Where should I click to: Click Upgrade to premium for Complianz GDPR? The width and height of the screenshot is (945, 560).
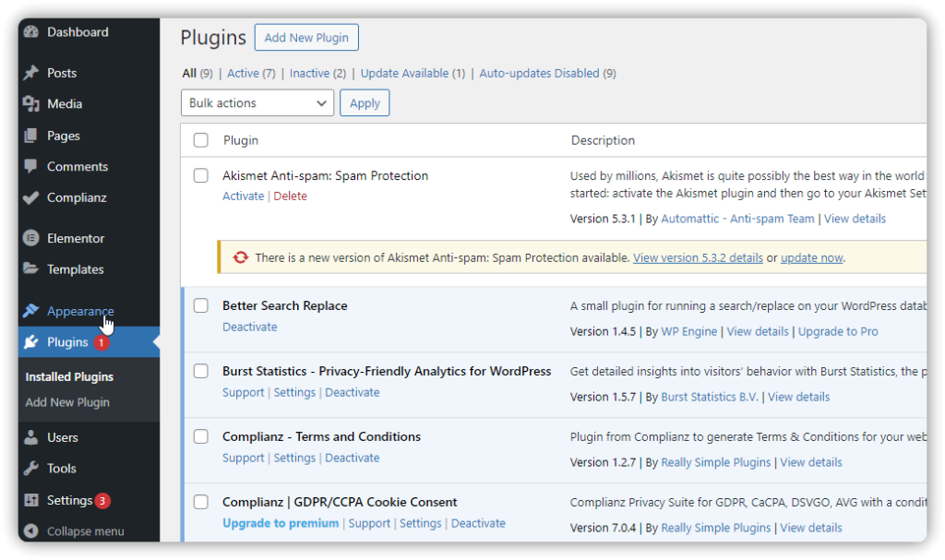point(281,523)
